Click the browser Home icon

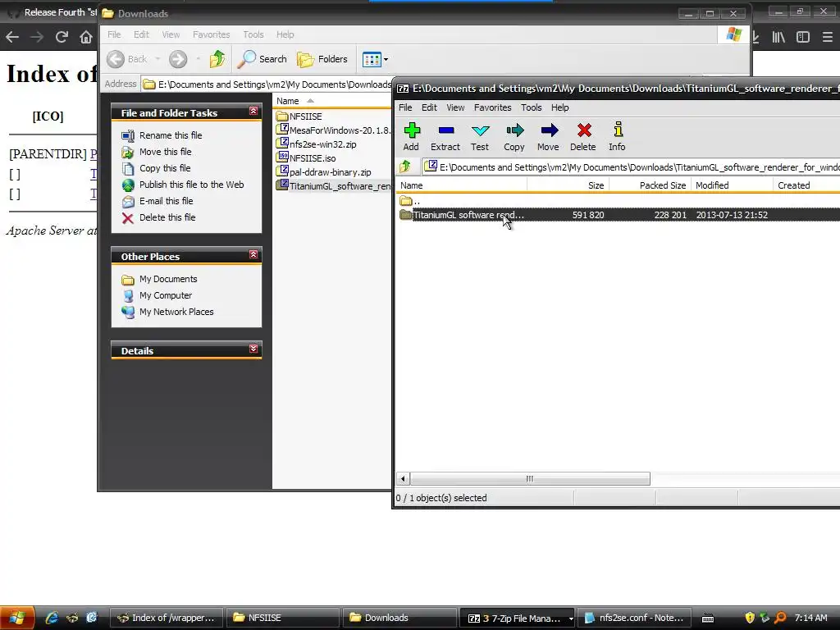[85, 37]
